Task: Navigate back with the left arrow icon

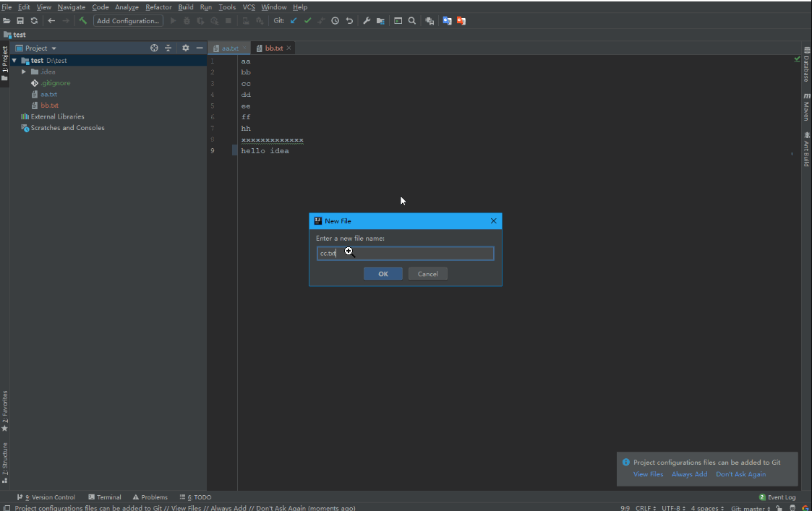Action: (51, 21)
